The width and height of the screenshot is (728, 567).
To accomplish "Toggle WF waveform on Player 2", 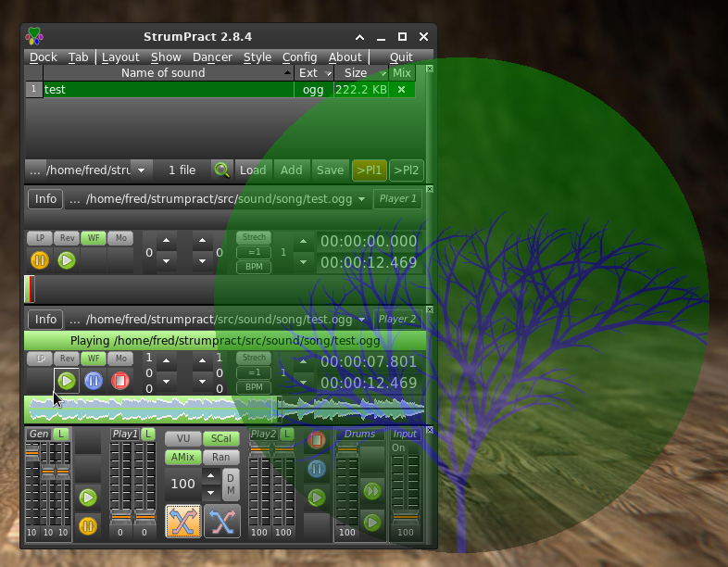I will click(94, 359).
